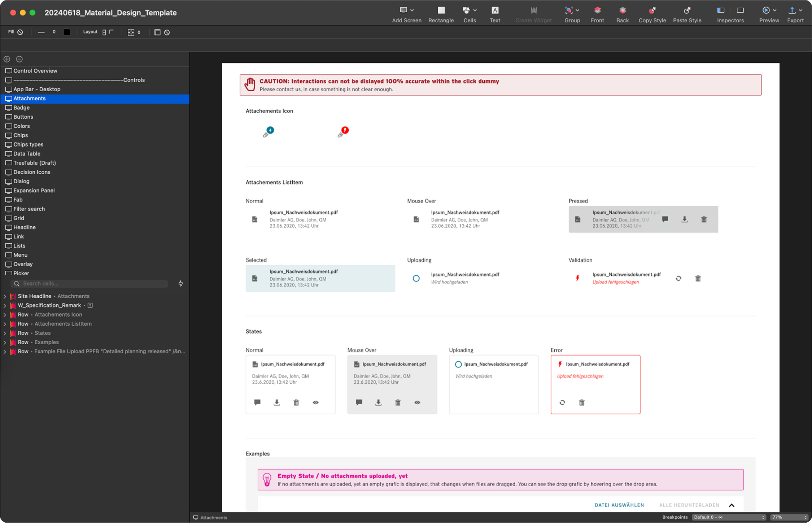
Task: Select the Control Overview screen
Action: (95, 71)
